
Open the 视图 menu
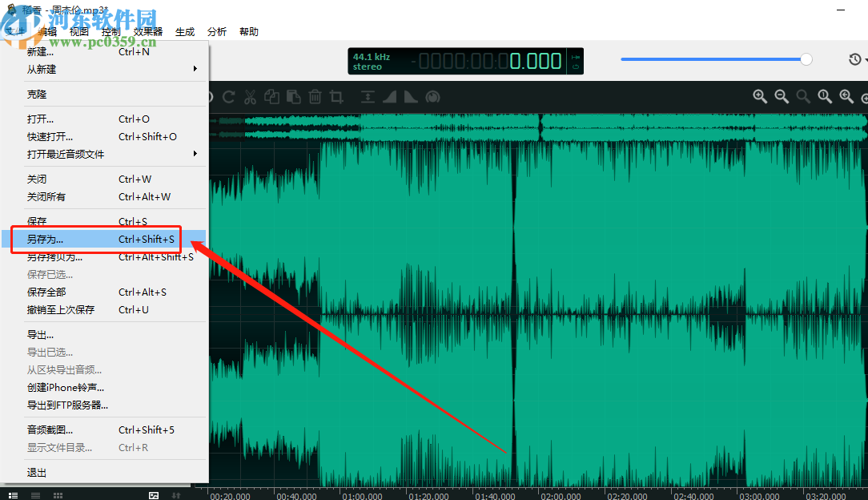[x=79, y=31]
